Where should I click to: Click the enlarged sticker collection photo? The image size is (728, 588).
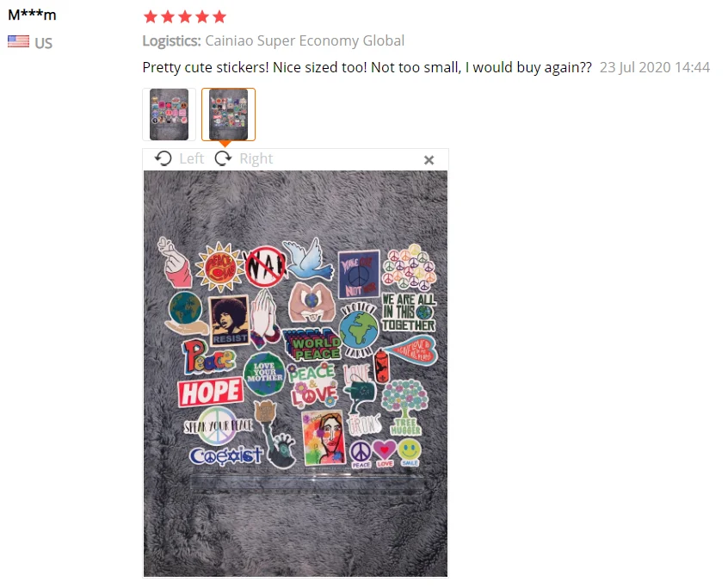pos(295,374)
